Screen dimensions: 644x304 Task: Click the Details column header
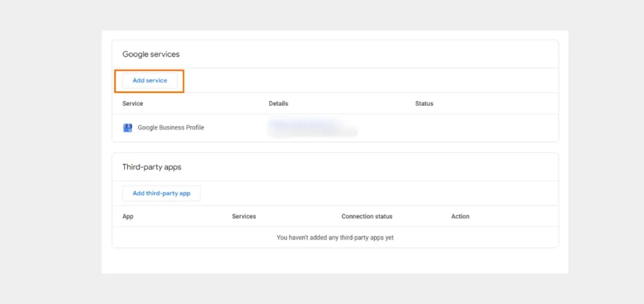point(279,103)
